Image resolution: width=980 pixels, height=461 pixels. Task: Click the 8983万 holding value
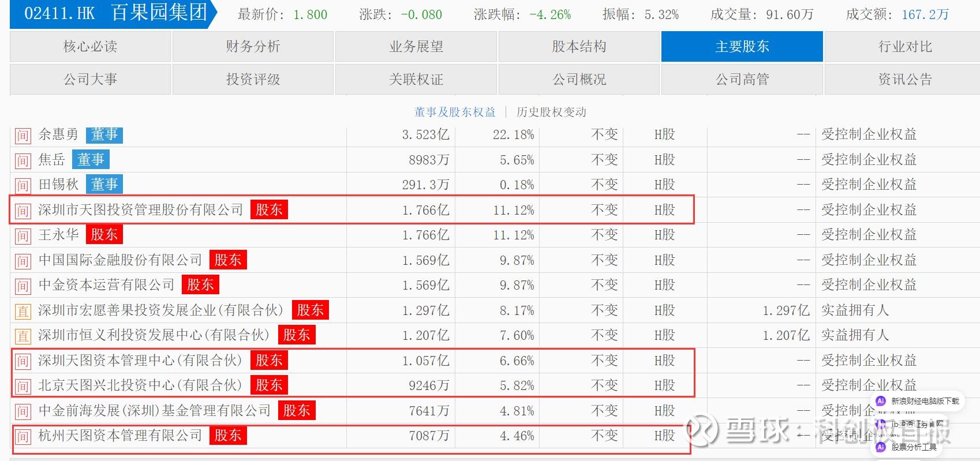tap(429, 160)
